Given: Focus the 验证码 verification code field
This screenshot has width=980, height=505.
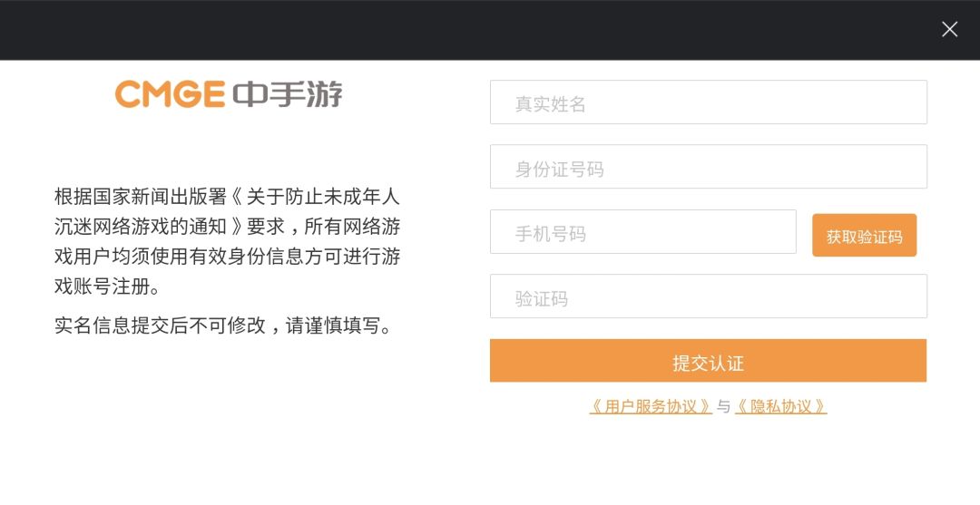Looking at the screenshot, I should (x=708, y=296).
